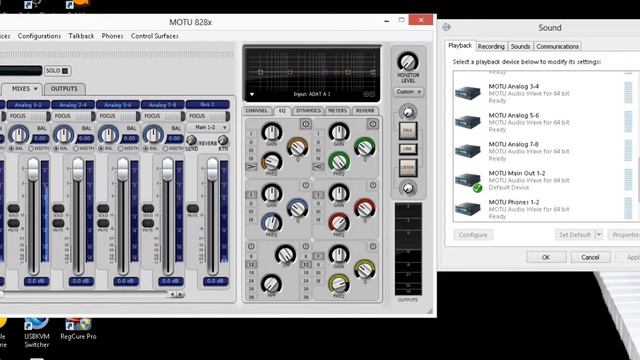
Task: Click the orange band Gain knob
Action: tap(272, 132)
